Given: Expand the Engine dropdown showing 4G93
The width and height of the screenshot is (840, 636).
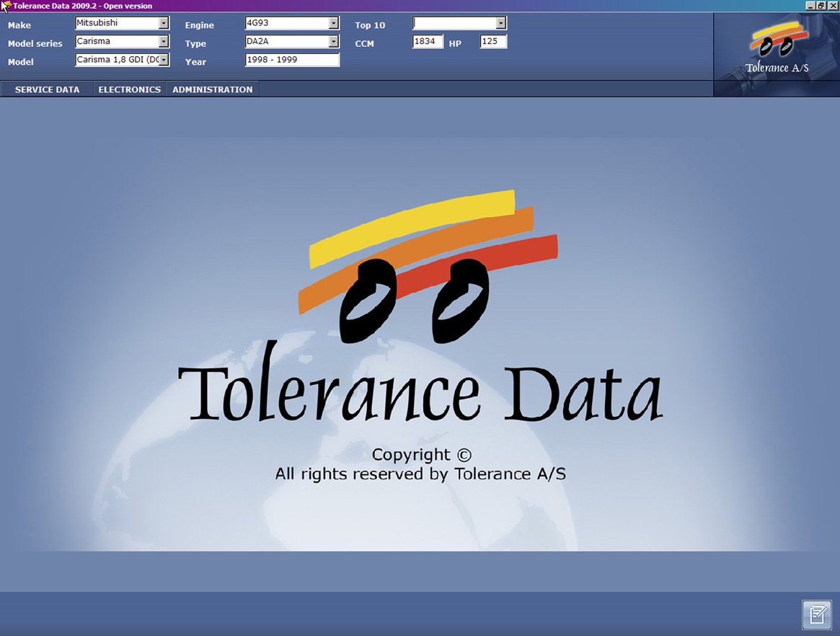Looking at the screenshot, I should click(333, 23).
